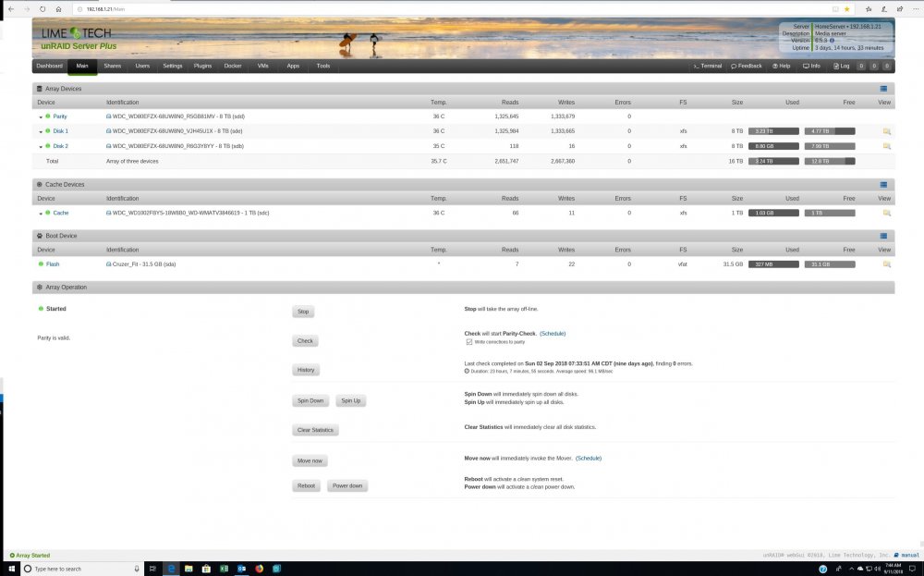Click the Disk 1 identification disk icon
This screenshot has height=576, width=924.
[108, 131]
